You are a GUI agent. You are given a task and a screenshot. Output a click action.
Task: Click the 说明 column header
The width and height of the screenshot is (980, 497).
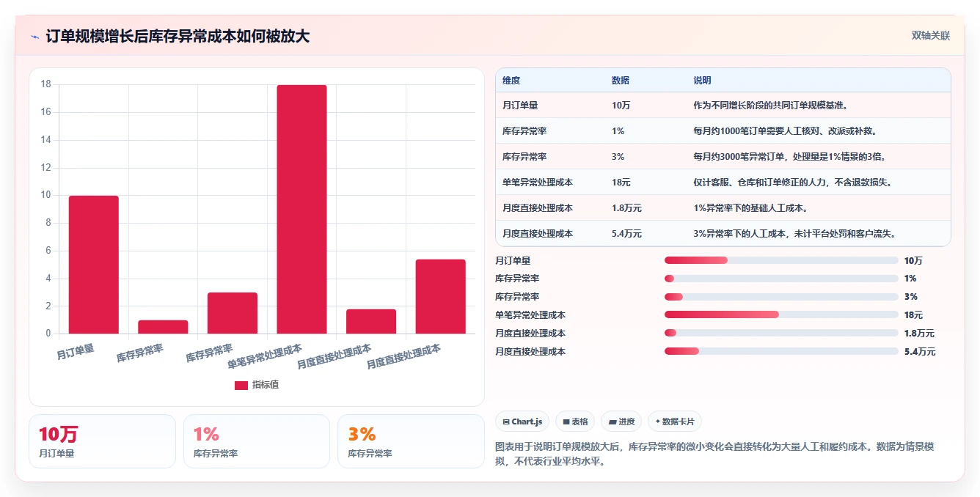[x=703, y=81]
